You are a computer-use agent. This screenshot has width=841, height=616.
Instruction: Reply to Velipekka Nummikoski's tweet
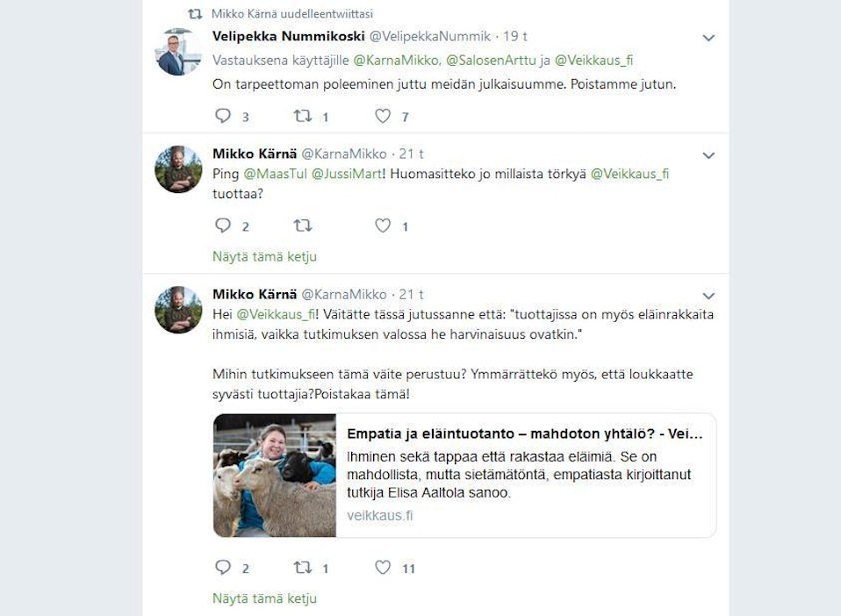point(223,116)
